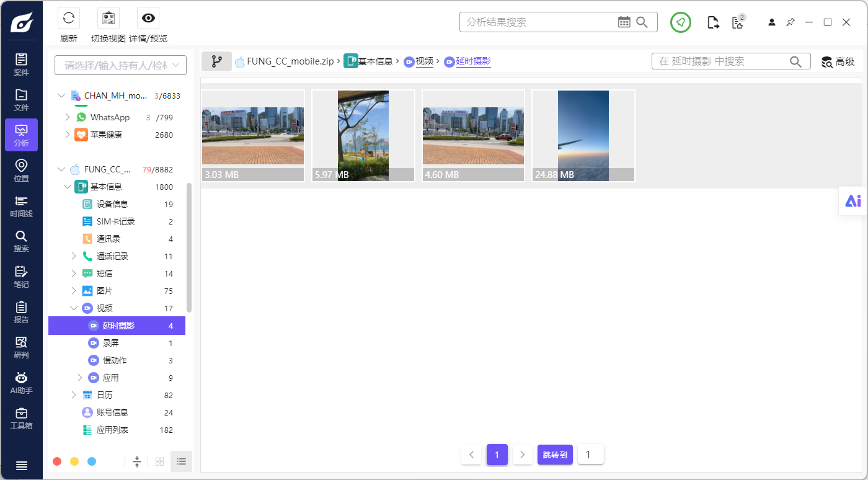The height and width of the screenshot is (480, 868).
Task: Toggle 详情/预览 eye icon
Action: pos(148,18)
